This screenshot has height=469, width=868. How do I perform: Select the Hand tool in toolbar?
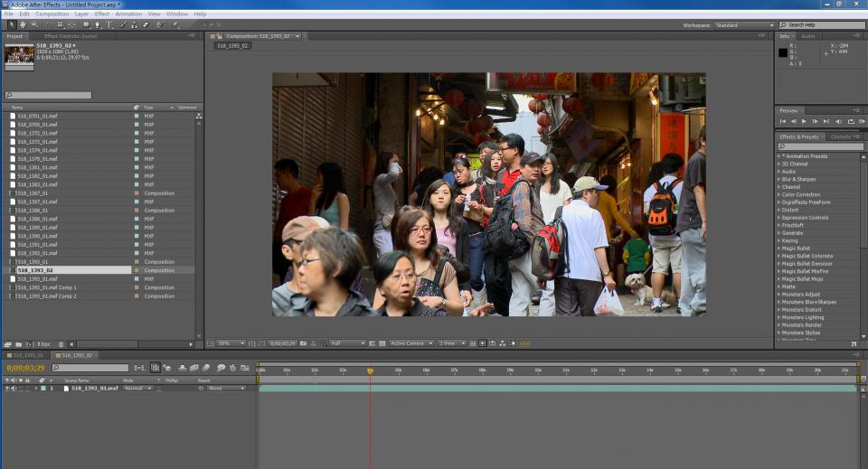[x=24, y=24]
